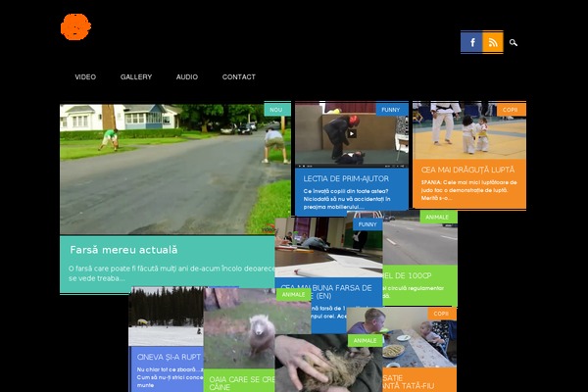The height and width of the screenshot is (392, 588).
Task: Open the hand holding animal thumbnail
Action: coord(328,364)
